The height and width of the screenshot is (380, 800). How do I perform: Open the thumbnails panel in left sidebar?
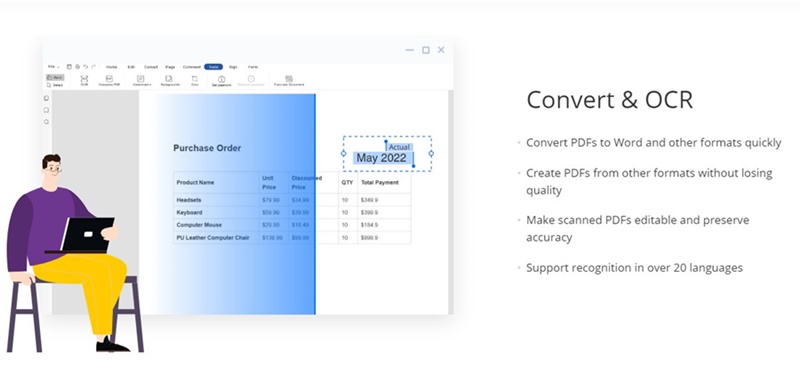coord(46,98)
